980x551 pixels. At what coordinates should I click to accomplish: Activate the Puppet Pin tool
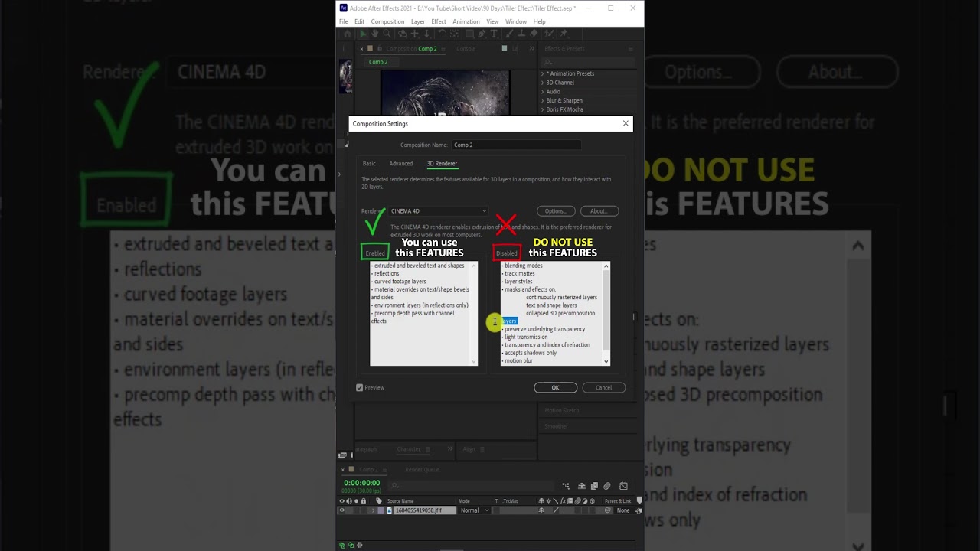pos(563,34)
